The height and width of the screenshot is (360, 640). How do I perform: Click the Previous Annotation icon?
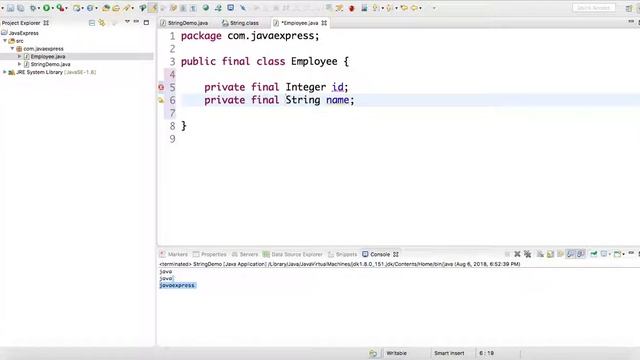click(389, 8)
